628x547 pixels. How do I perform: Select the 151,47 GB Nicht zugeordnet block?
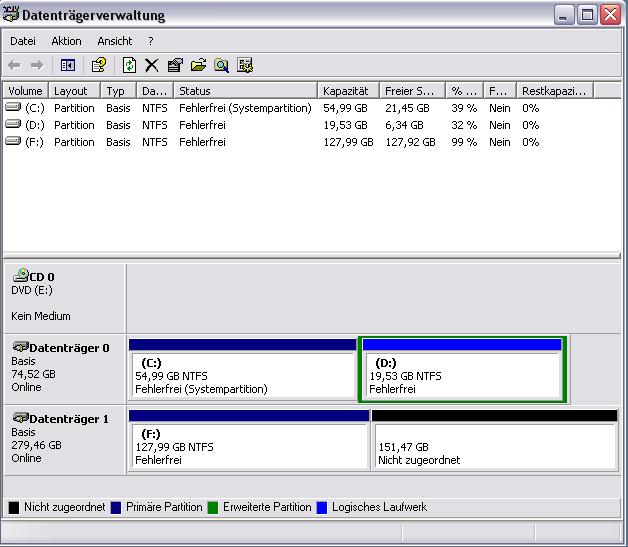pyautogui.click(x=495, y=440)
